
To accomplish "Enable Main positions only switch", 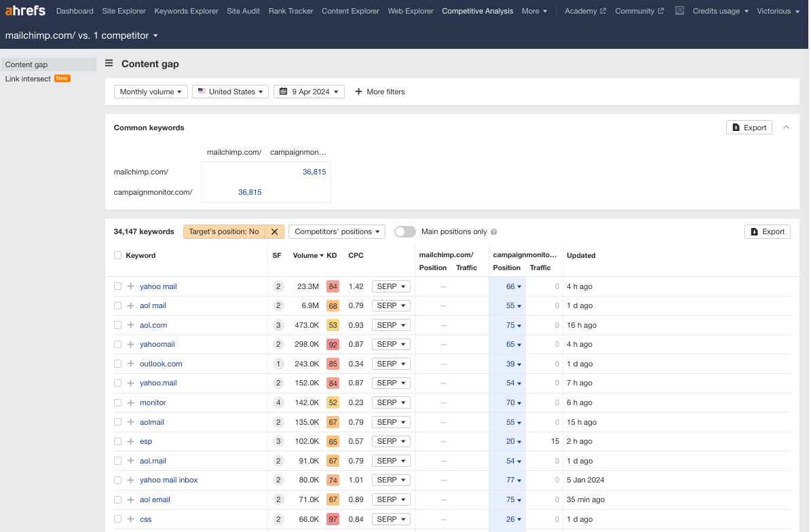I will click(404, 231).
